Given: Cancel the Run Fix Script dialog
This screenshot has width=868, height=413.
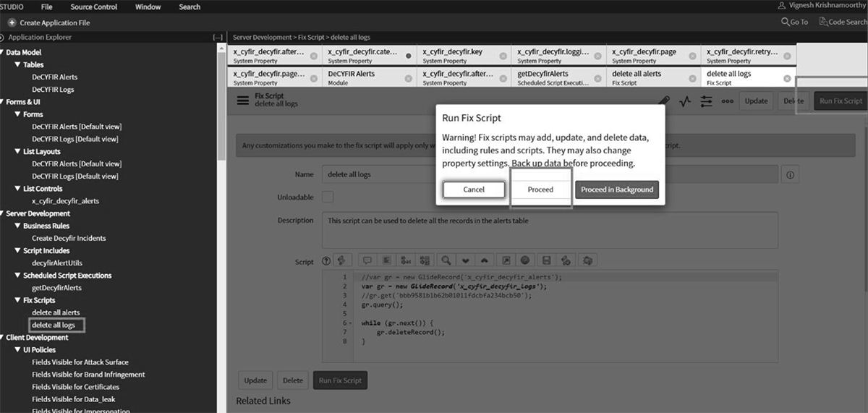Looking at the screenshot, I should tap(474, 190).
